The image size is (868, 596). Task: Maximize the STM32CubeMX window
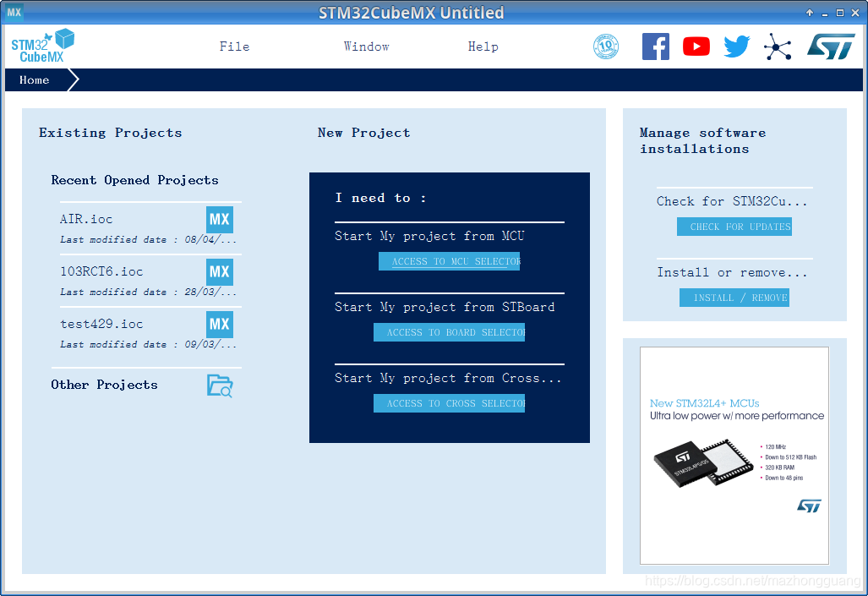click(x=840, y=12)
